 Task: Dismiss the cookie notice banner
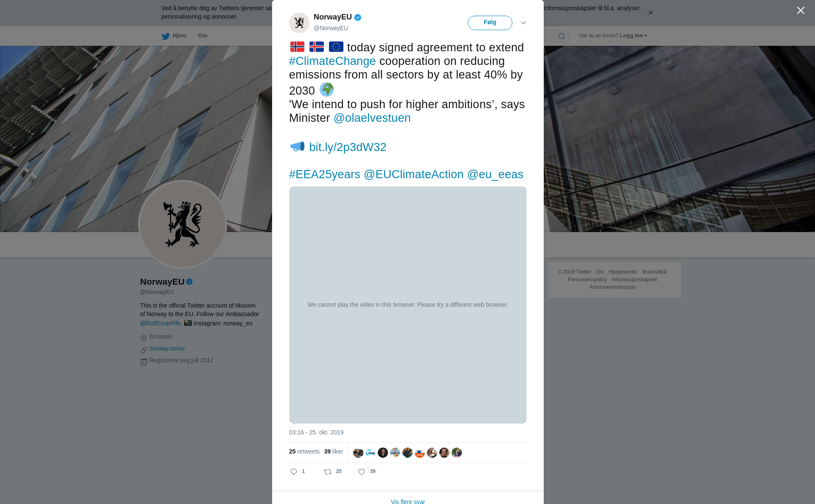pyautogui.click(x=650, y=13)
